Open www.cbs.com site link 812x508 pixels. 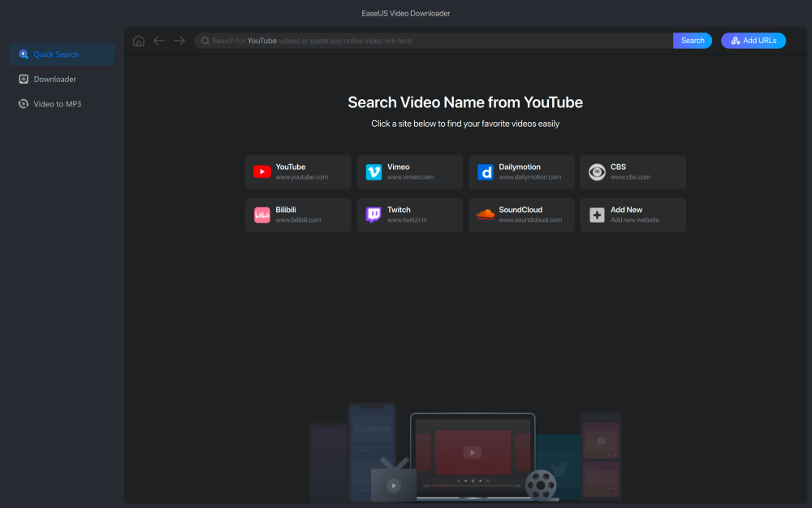tap(630, 177)
